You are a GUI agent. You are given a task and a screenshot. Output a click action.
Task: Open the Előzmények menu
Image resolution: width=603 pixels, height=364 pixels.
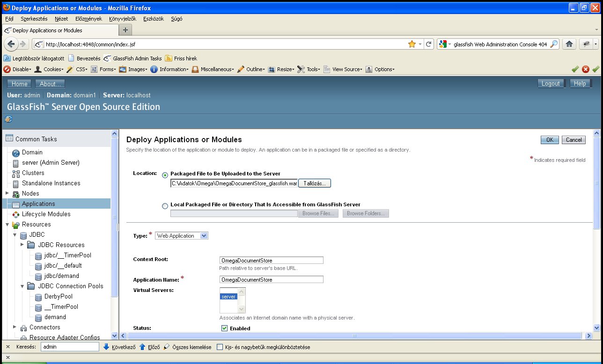click(89, 19)
